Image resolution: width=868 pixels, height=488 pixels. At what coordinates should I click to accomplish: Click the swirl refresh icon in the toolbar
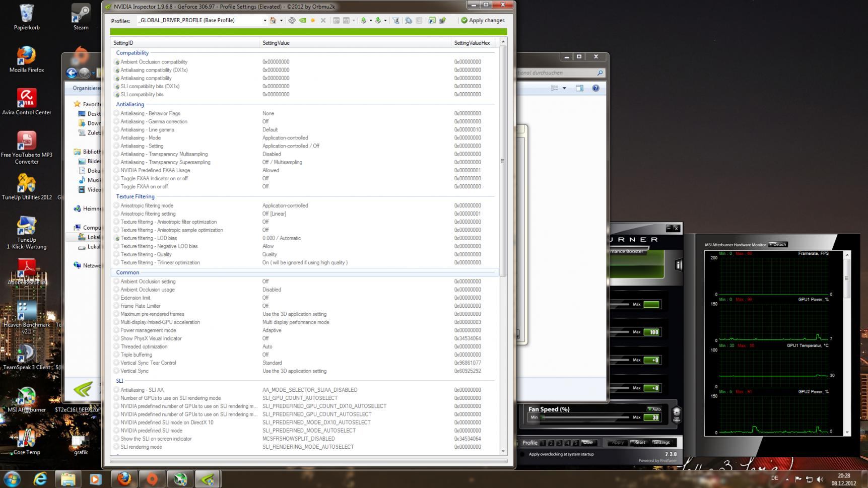[292, 21]
